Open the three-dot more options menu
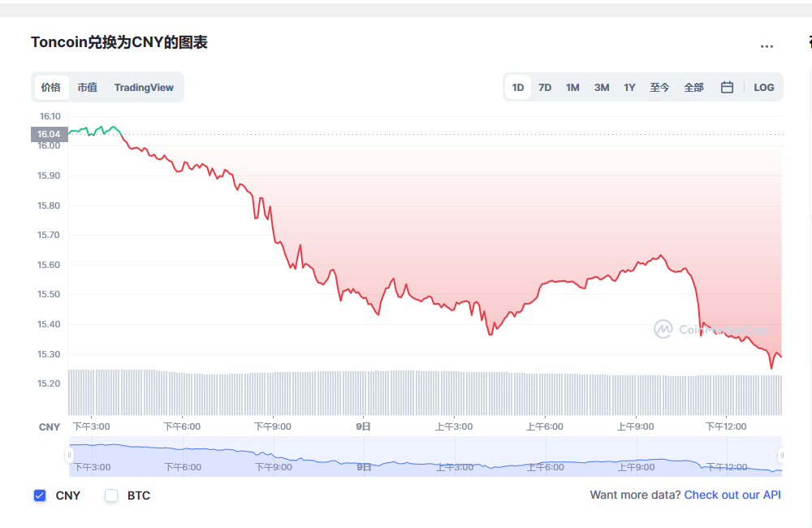Viewport: 812px width, 528px height. tap(767, 46)
